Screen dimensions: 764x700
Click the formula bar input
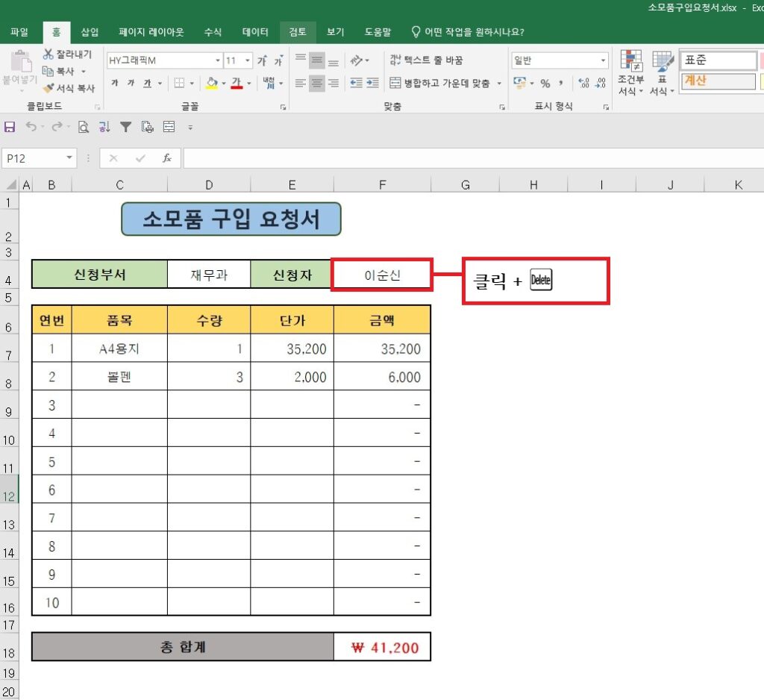[x=472, y=158]
